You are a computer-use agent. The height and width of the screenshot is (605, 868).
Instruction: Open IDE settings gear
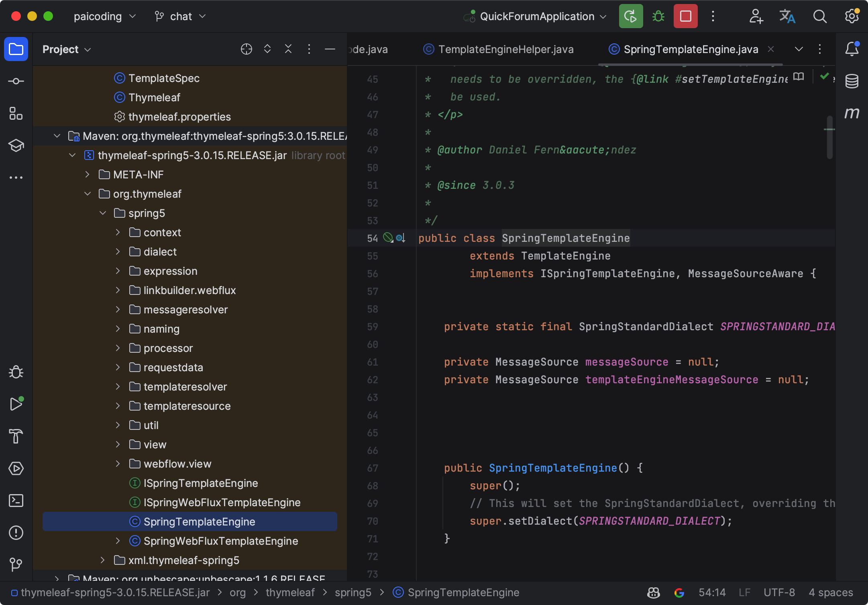(x=852, y=16)
